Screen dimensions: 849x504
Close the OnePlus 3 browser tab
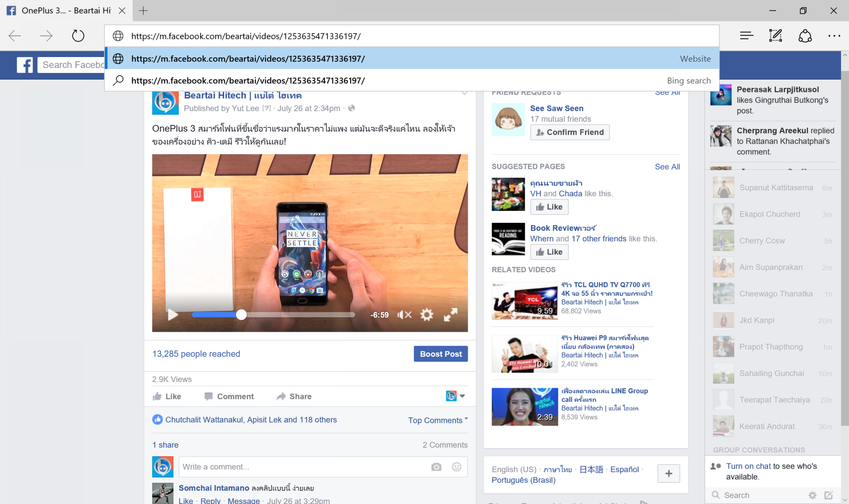click(x=122, y=11)
